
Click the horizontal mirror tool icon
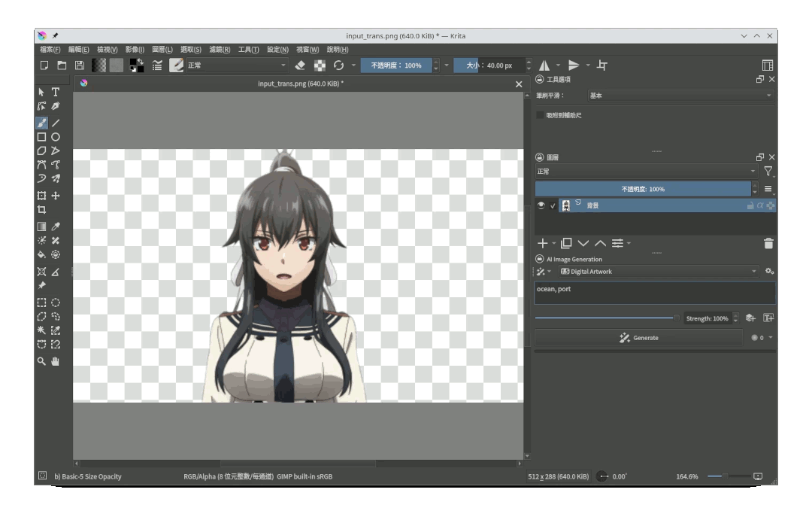click(544, 65)
